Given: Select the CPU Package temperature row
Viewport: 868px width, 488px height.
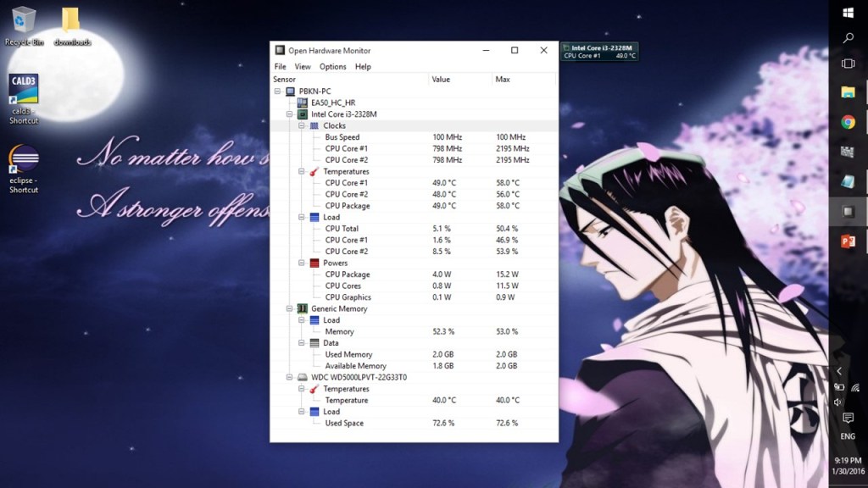Looking at the screenshot, I should 348,206.
